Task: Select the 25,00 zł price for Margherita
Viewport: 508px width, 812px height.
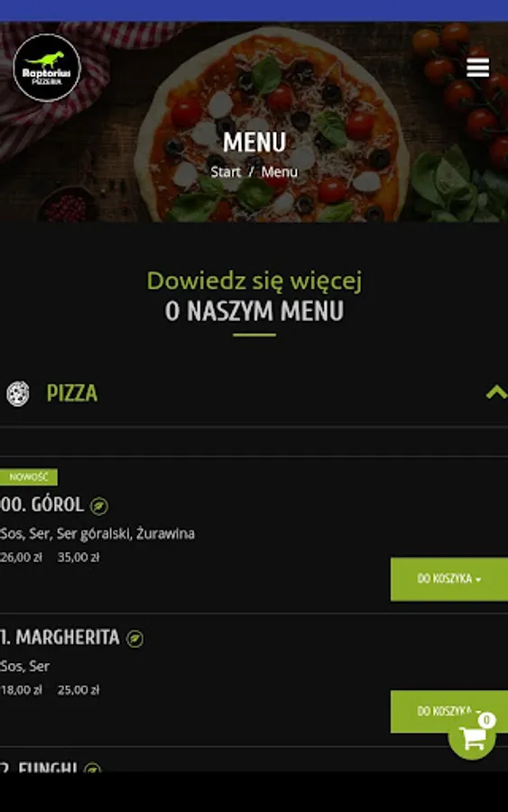Action: click(79, 690)
